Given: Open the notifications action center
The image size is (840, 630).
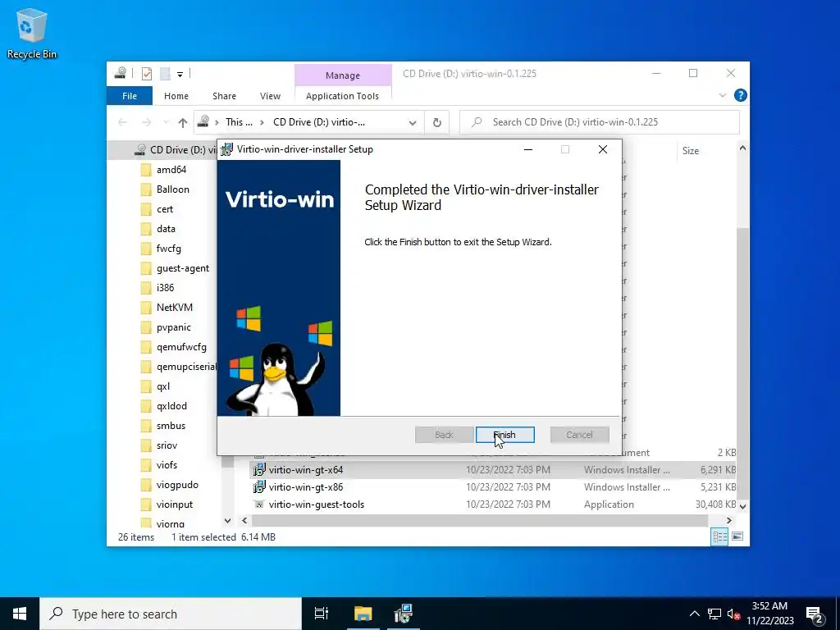Looking at the screenshot, I should [815, 614].
